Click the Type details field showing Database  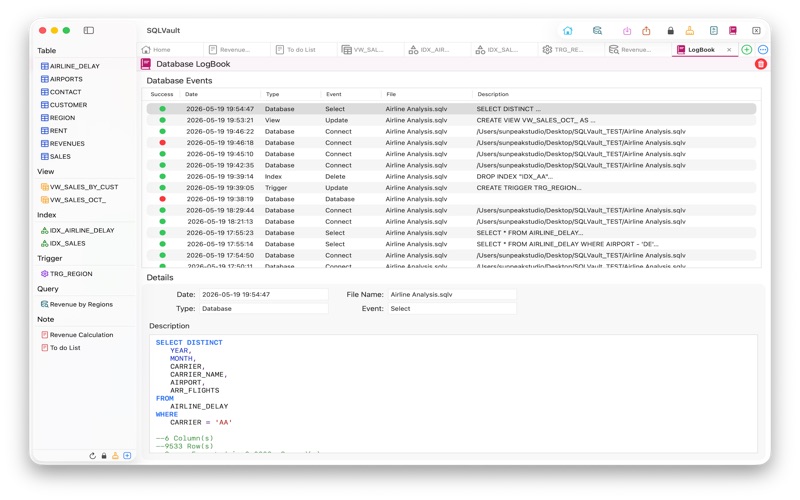click(x=263, y=308)
